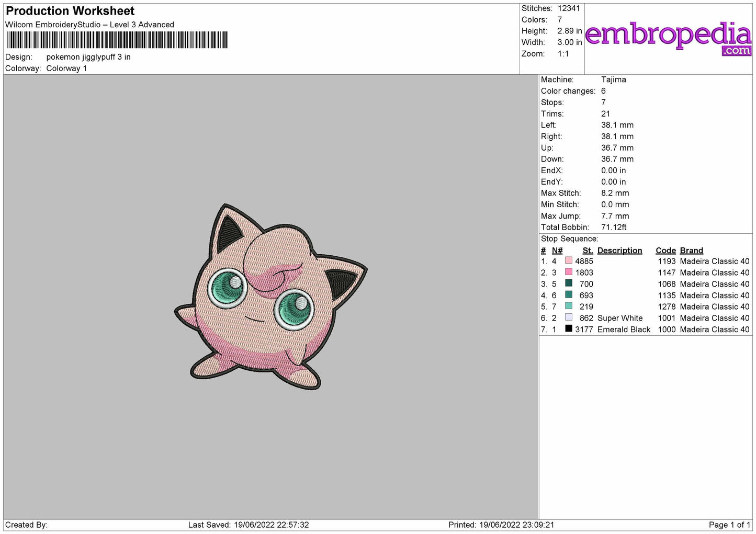Click the Up value '36.7 mm'

617,147
